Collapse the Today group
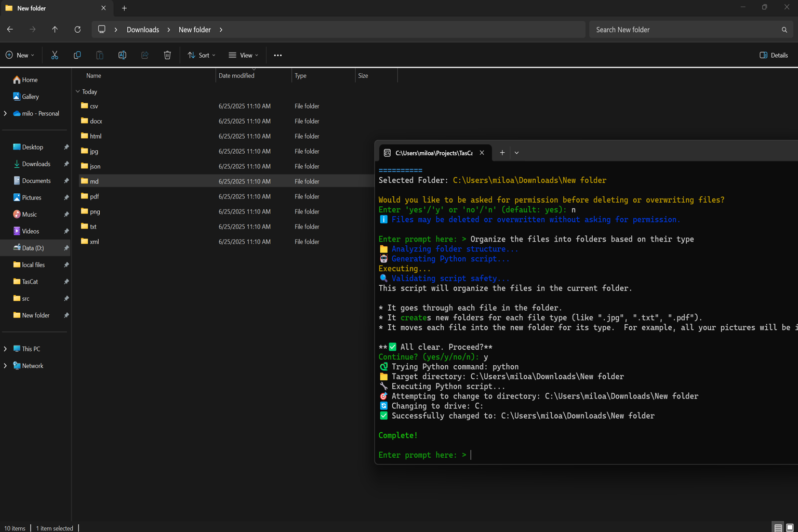 (x=78, y=91)
